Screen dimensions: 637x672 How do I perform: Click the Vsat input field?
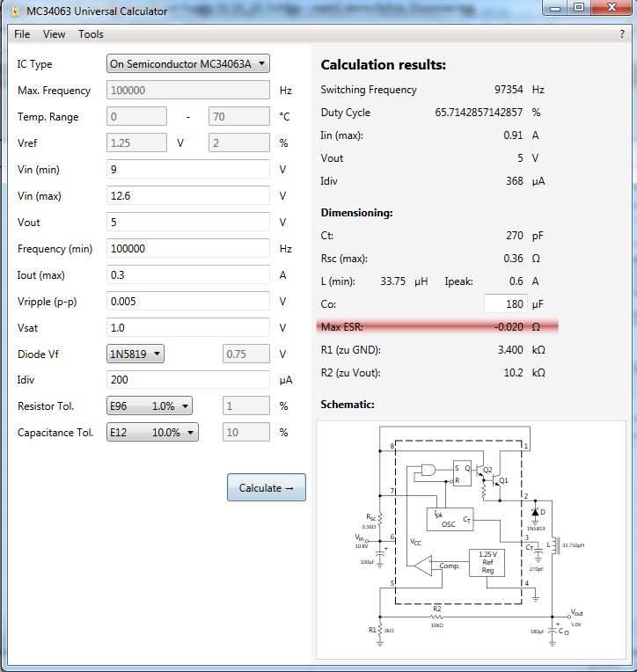(188, 328)
